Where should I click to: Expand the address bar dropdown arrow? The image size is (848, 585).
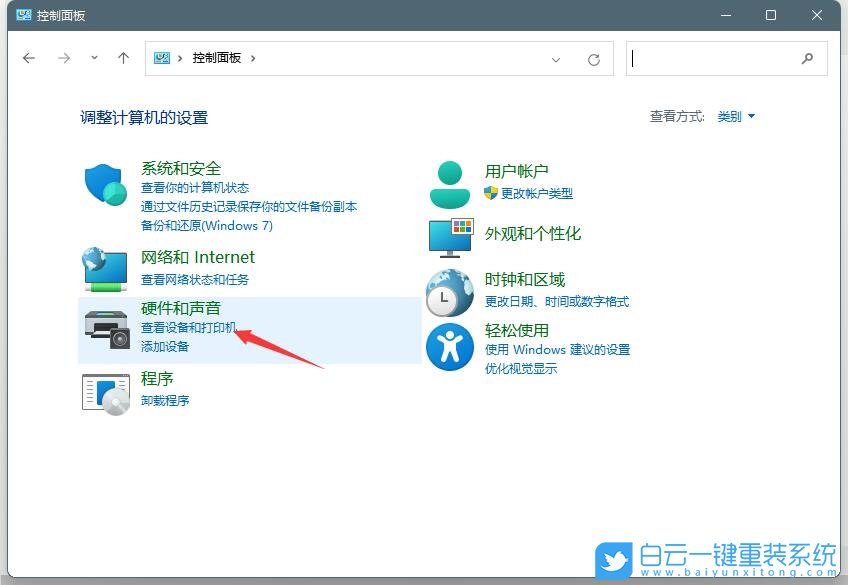(557, 60)
